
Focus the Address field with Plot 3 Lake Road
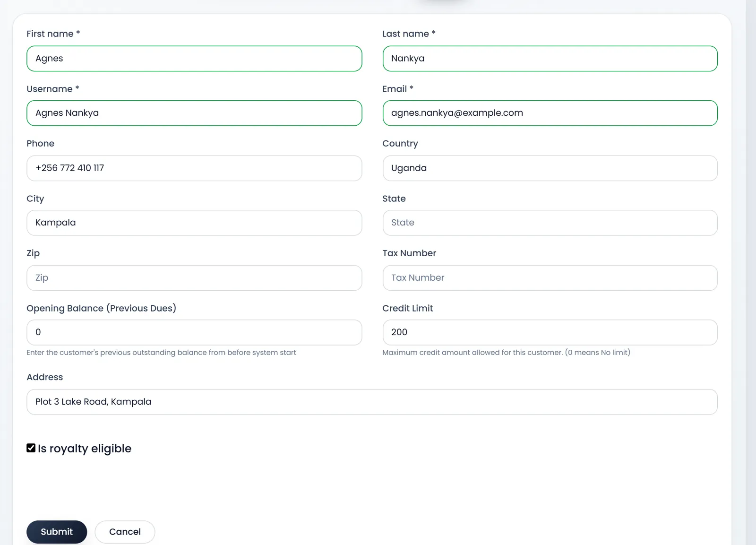pos(372,402)
